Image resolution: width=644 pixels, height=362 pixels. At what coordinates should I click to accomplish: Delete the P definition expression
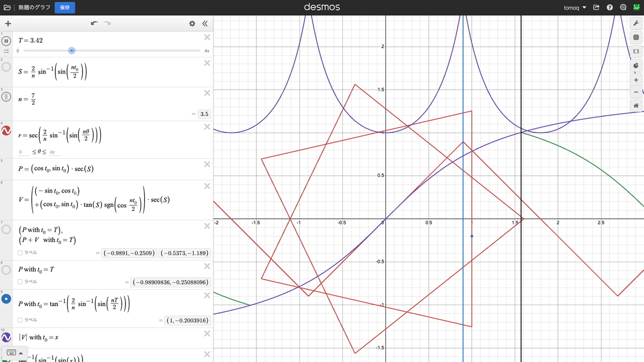(x=207, y=164)
